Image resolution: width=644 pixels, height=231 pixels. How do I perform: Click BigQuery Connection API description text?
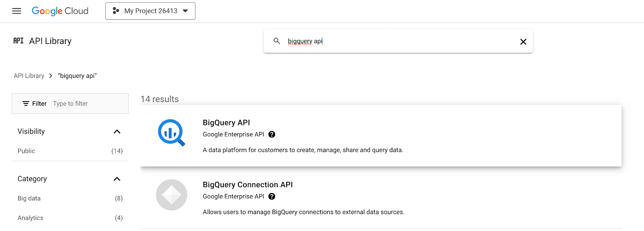point(303,212)
